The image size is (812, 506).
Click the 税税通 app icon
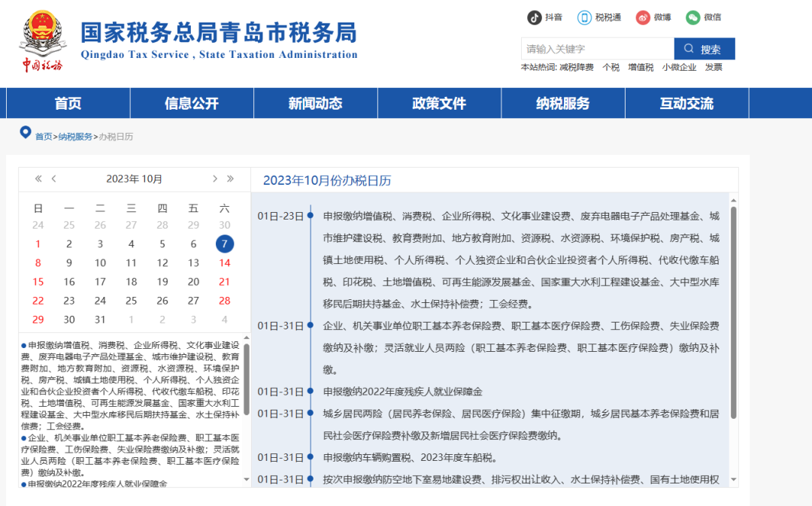[584, 17]
